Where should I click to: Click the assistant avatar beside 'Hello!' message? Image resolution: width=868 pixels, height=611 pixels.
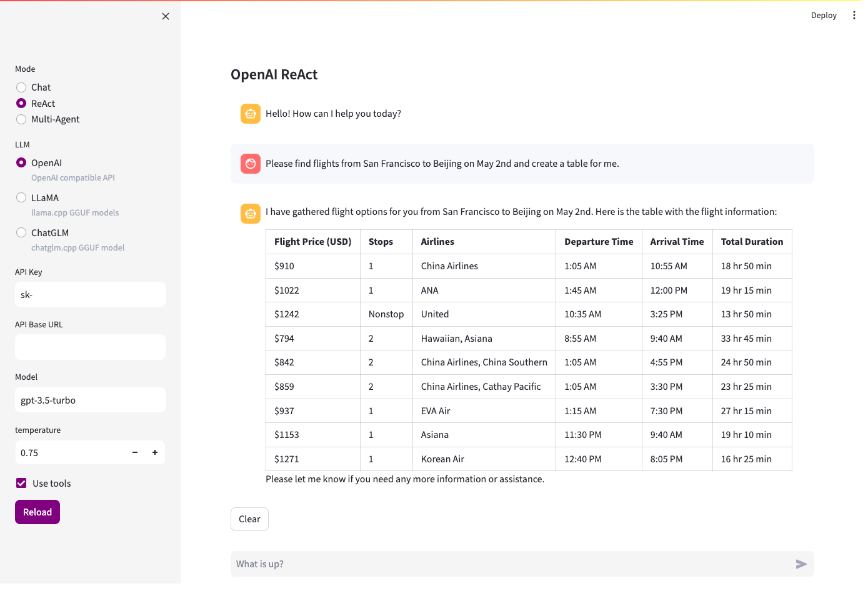[251, 114]
